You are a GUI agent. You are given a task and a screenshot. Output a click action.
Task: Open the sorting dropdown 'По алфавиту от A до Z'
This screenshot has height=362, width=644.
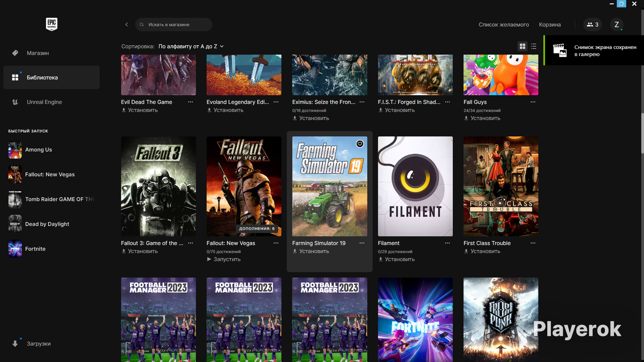[191, 46]
